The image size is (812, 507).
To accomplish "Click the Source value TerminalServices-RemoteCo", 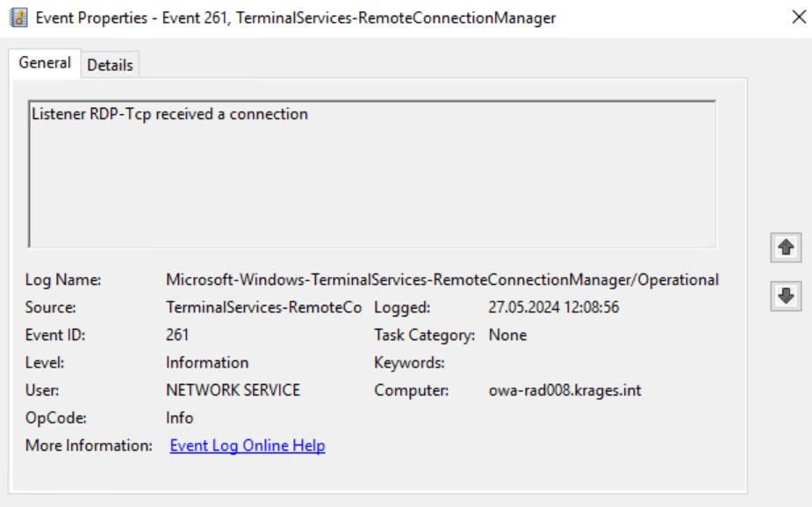I will 263,308.
